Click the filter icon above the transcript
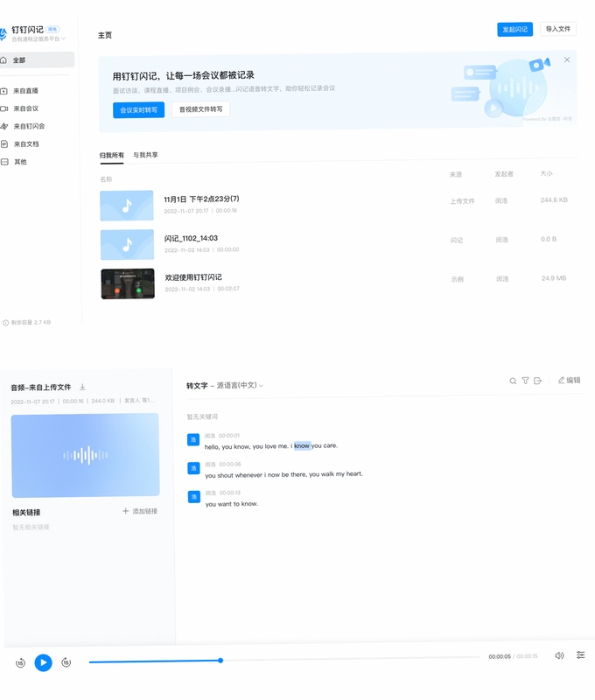The height and width of the screenshot is (700, 595). tap(525, 381)
